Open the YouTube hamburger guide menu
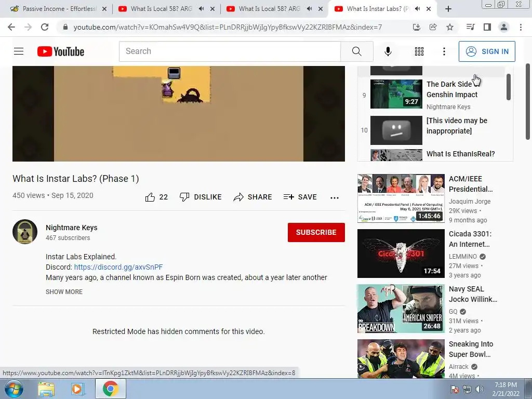Screen dimensions: 532x399 pos(19,51)
